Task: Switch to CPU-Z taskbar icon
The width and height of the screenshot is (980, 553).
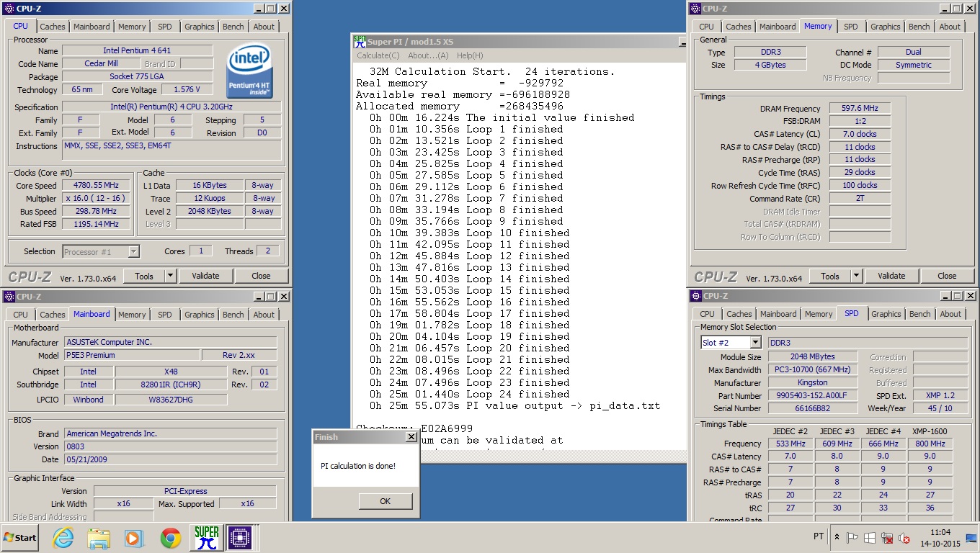Action: (x=241, y=538)
